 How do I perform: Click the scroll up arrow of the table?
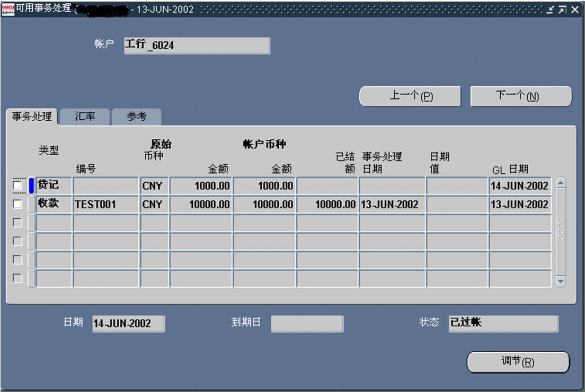(x=560, y=183)
